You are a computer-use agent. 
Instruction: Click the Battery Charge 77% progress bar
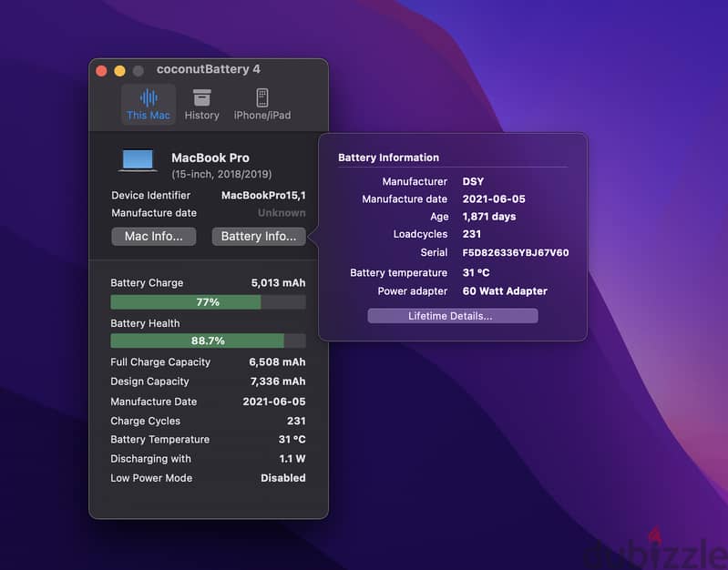point(208,302)
